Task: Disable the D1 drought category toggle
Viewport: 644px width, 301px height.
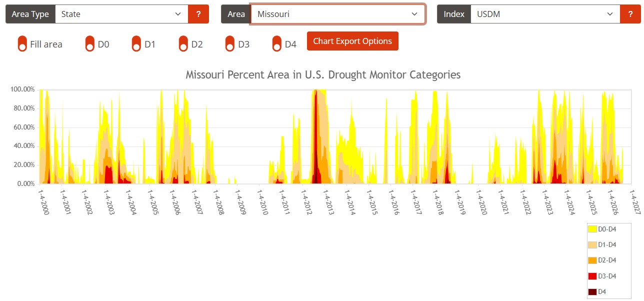Action: [136, 44]
